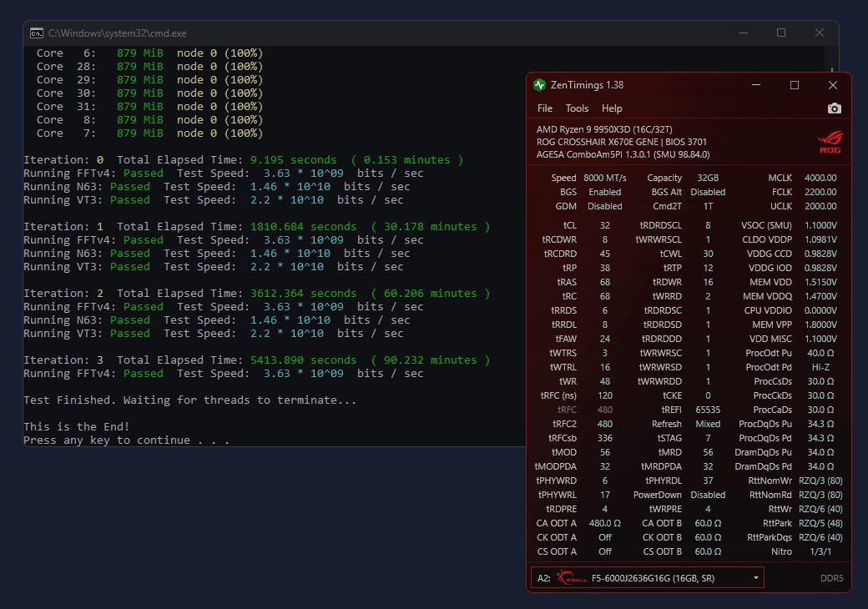Click the tRAS value 68
The height and width of the screenshot is (609, 868).
(x=604, y=282)
